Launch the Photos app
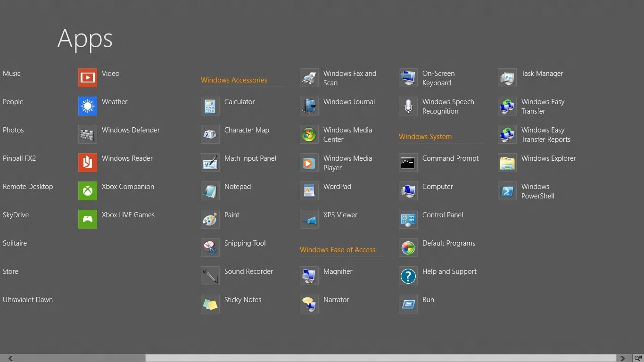Image resolution: width=644 pixels, height=362 pixels. tap(13, 130)
